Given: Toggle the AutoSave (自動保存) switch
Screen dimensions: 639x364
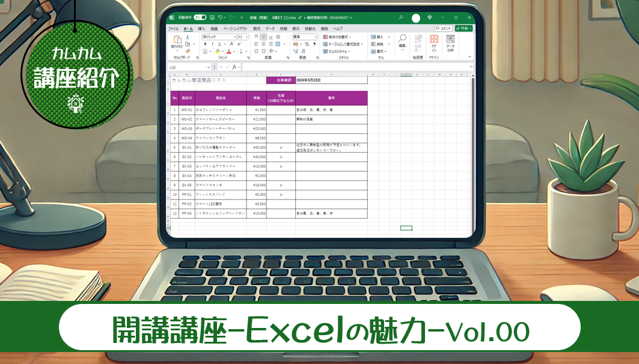Looking at the screenshot, I should coord(200,17).
